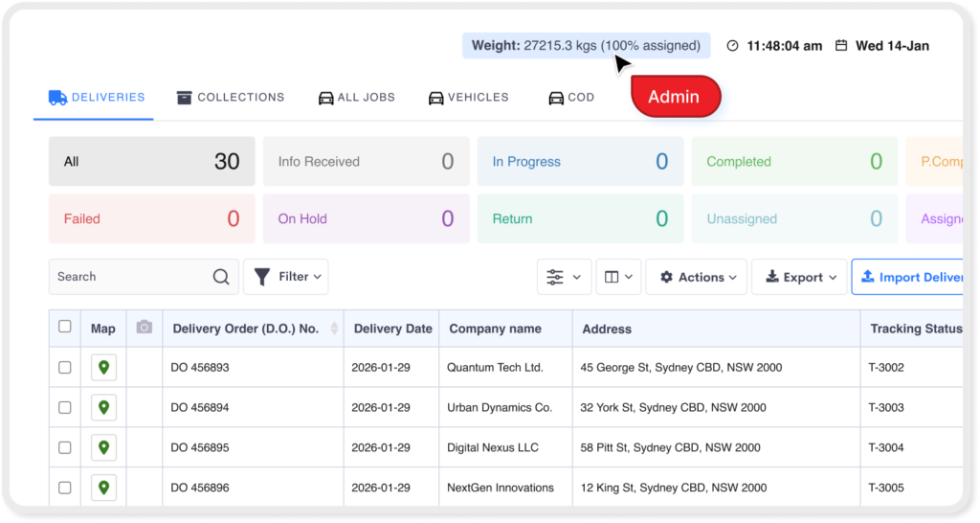Open the Vehicles tab
Image resolution: width=980 pixels, height=523 pixels.
coord(468,98)
